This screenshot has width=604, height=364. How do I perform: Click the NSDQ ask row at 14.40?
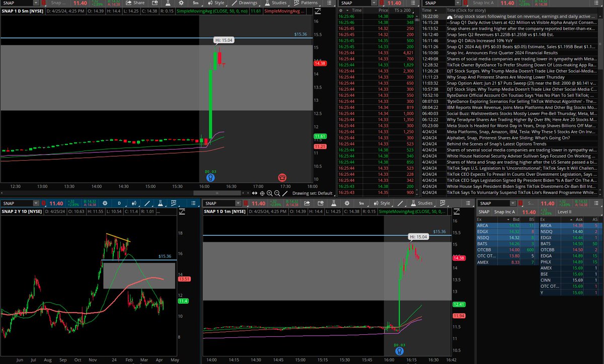(x=570, y=232)
